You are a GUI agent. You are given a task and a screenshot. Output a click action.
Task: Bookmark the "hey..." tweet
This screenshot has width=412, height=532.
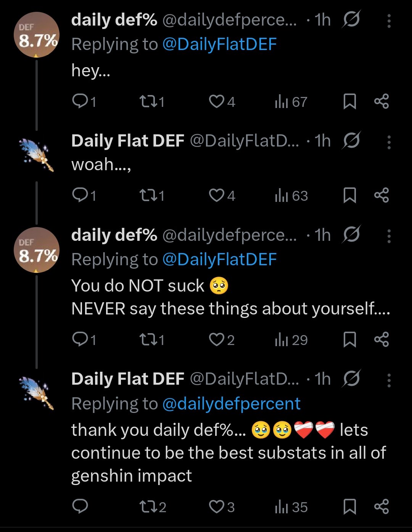pyautogui.click(x=350, y=102)
